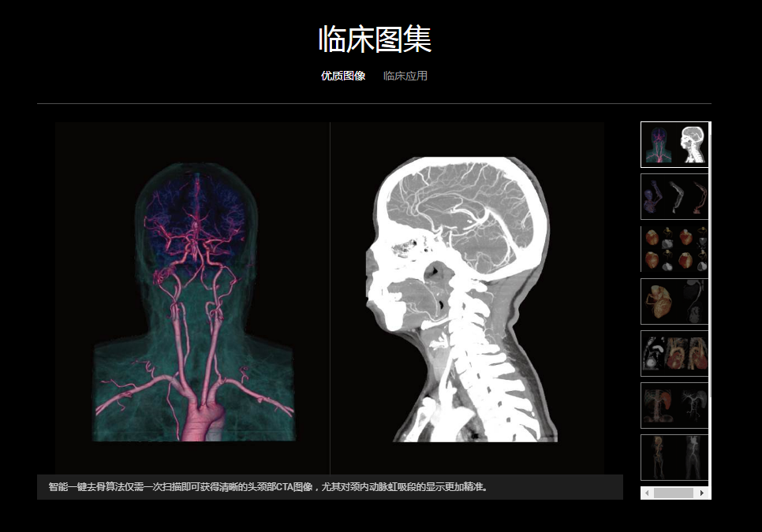Click the 临床图集 heading
762x532 pixels.
click(375, 39)
